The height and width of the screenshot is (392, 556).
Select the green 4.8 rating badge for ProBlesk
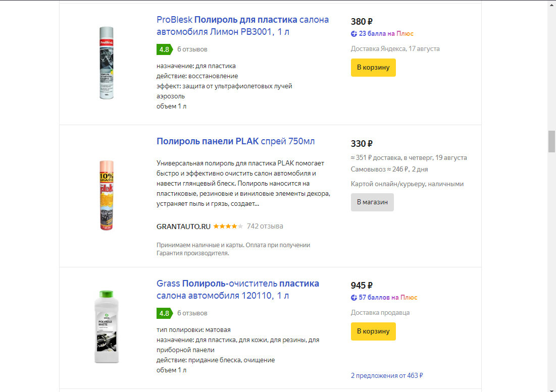click(x=163, y=49)
